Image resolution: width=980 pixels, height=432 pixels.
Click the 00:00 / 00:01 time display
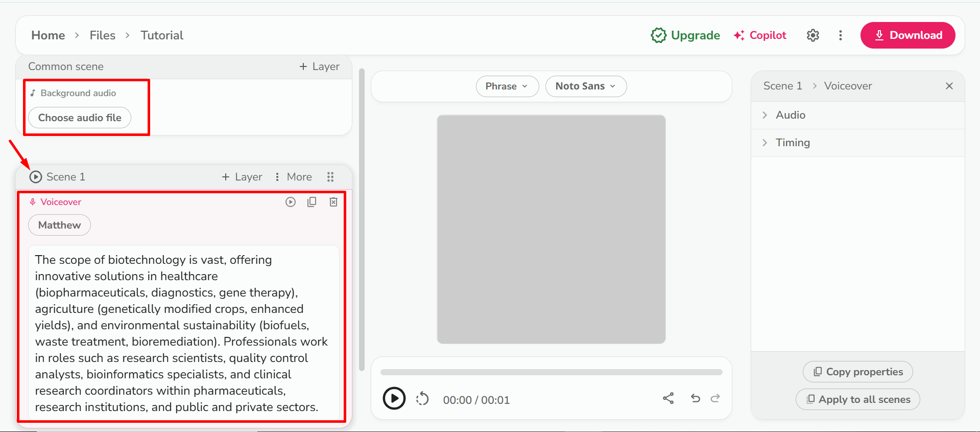click(x=476, y=400)
